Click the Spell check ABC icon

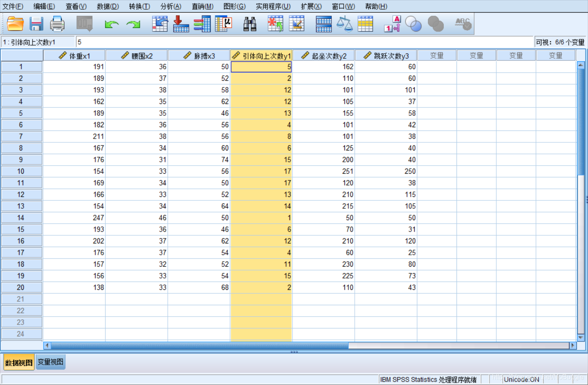(x=463, y=24)
